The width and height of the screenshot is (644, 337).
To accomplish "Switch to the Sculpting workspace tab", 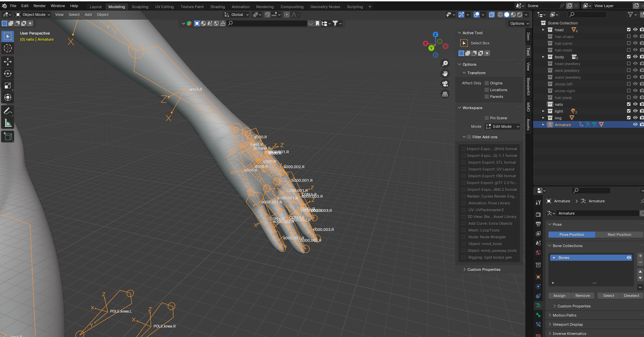I will [140, 7].
